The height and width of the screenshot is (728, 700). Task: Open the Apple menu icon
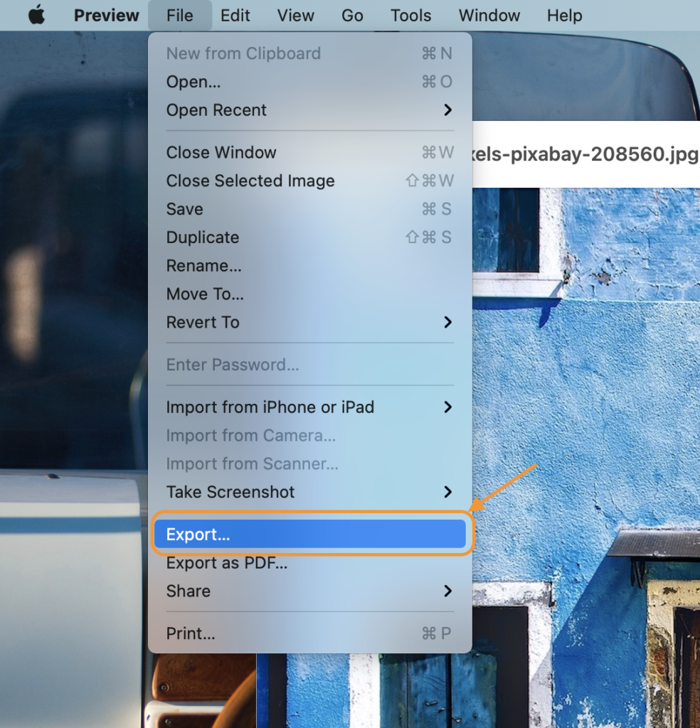coord(36,15)
